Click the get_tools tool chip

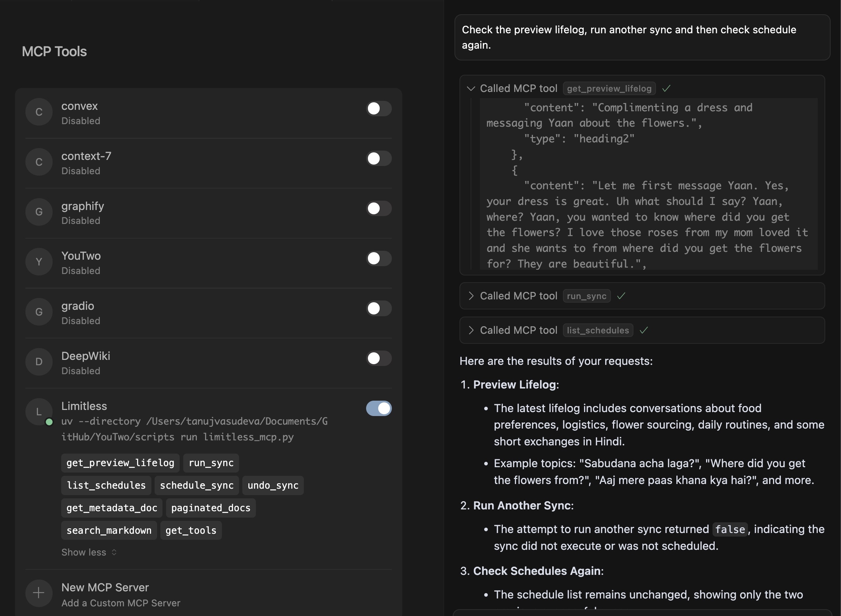coord(191,530)
